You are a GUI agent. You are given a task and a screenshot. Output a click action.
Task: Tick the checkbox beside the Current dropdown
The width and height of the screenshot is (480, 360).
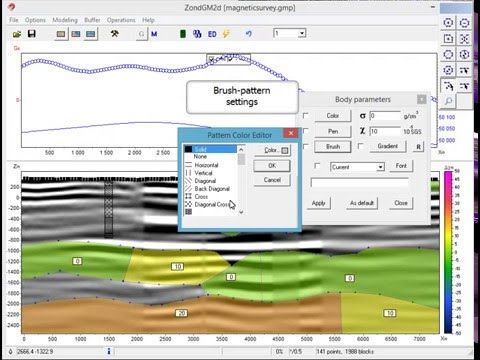317,166
